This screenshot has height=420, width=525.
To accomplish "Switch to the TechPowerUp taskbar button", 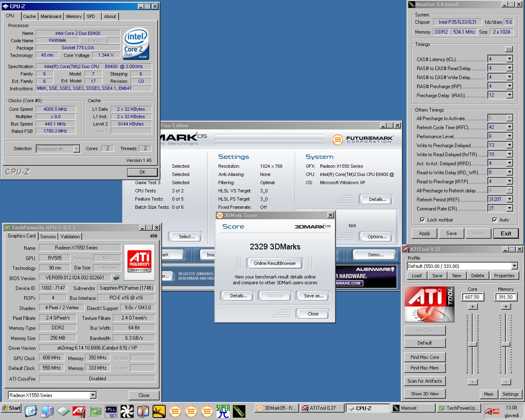I will pos(458,408).
